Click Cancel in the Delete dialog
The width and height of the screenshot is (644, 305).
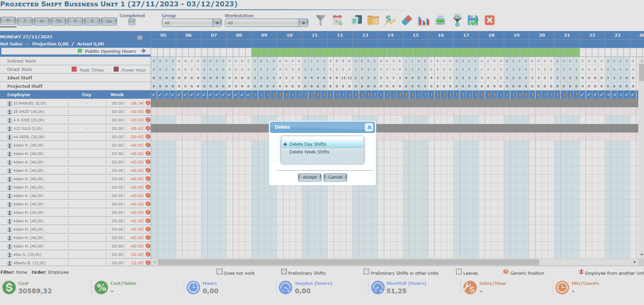pos(335,177)
